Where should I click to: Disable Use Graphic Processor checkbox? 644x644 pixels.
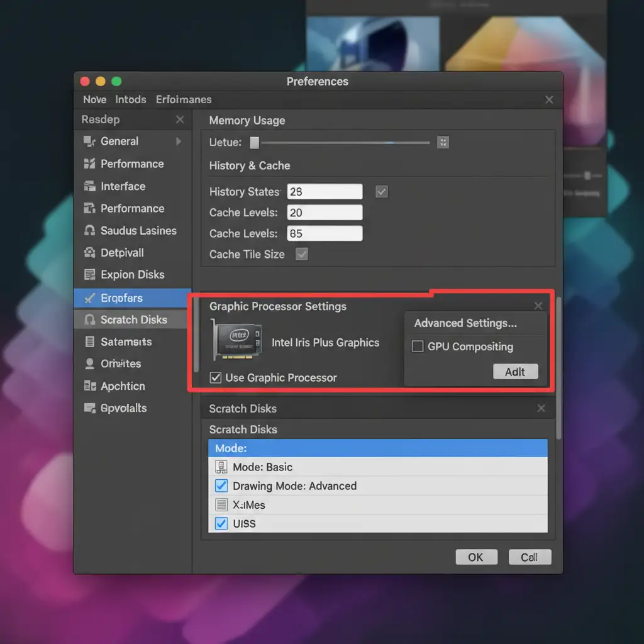(216, 377)
